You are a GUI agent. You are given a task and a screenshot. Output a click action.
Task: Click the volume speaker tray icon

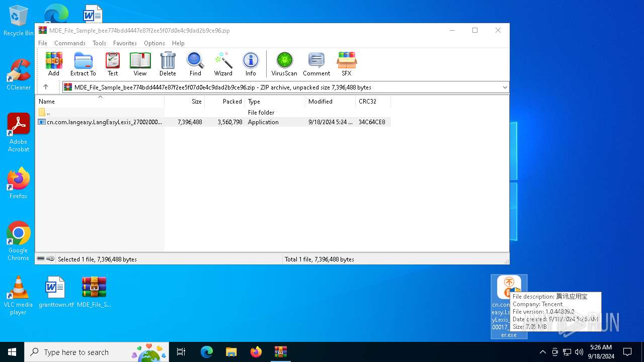[579, 352]
